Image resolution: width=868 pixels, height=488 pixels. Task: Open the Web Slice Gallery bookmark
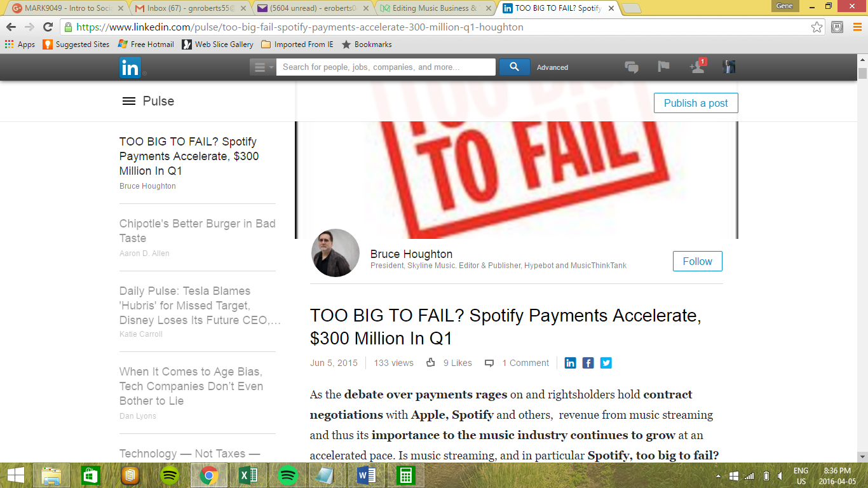coord(217,44)
